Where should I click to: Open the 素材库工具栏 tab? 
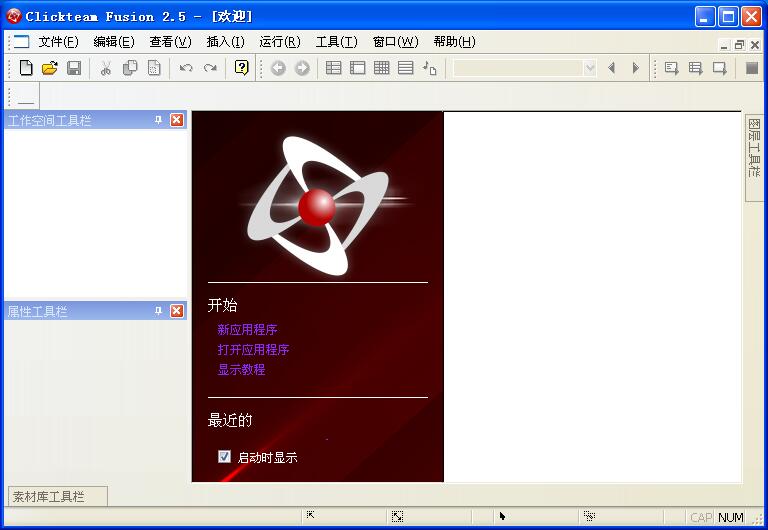click(58, 496)
